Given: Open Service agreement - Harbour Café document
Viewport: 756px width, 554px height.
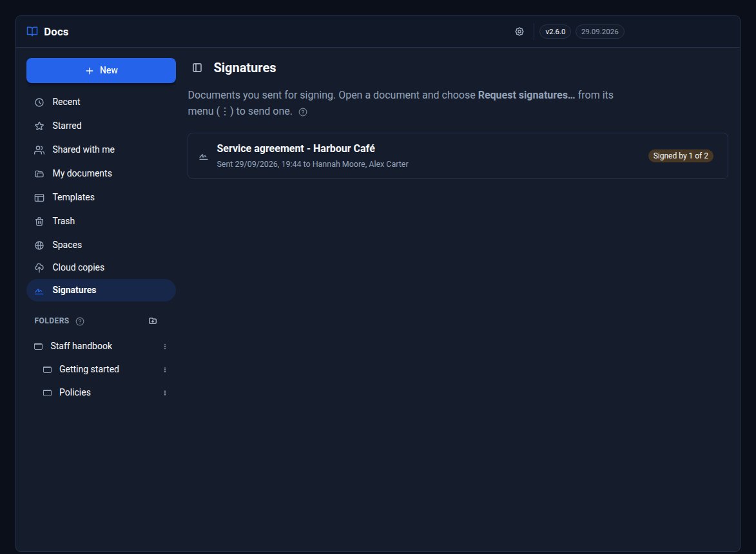Looking at the screenshot, I should (296, 148).
